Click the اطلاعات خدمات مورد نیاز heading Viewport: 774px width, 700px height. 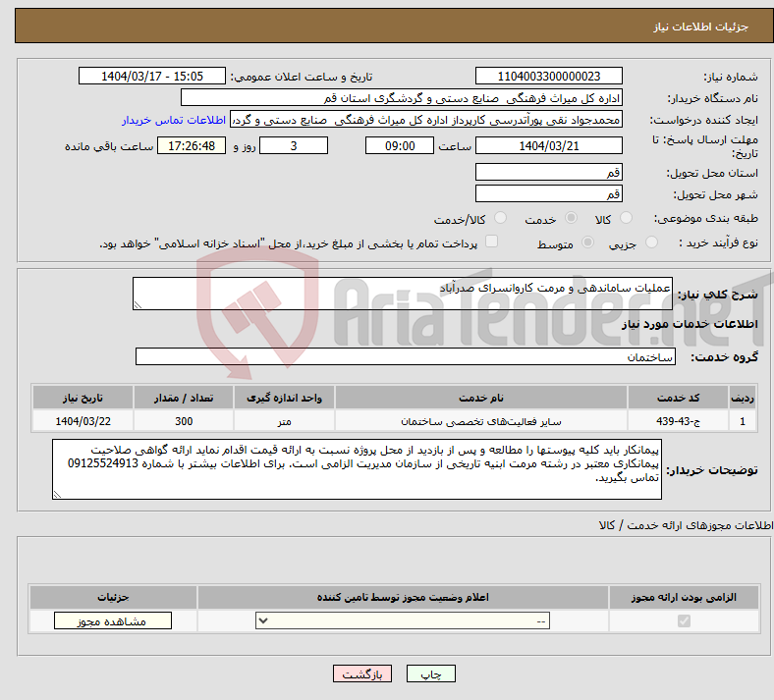click(x=690, y=324)
